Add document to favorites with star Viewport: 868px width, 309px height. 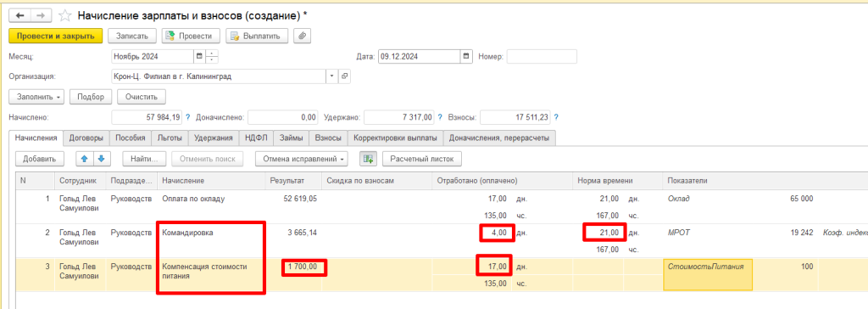coord(64,15)
